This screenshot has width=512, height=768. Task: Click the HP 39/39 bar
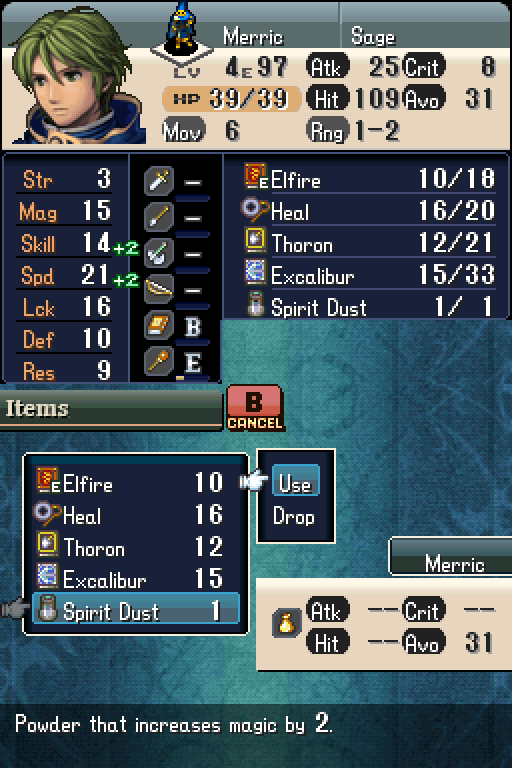pyautogui.click(x=231, y=98)
